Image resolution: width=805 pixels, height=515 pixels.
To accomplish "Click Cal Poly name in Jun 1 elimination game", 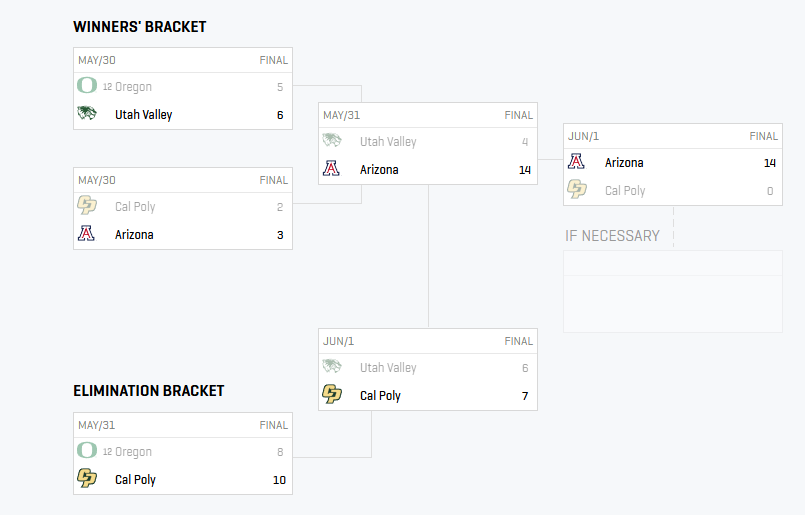I will click(x=380, y=396).
